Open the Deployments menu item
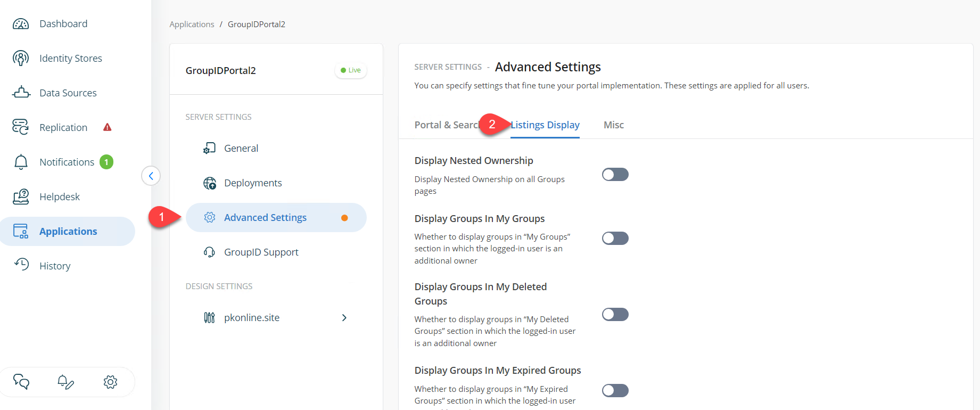The height and width of the screenshot is (410, 980). click(276, 183)
